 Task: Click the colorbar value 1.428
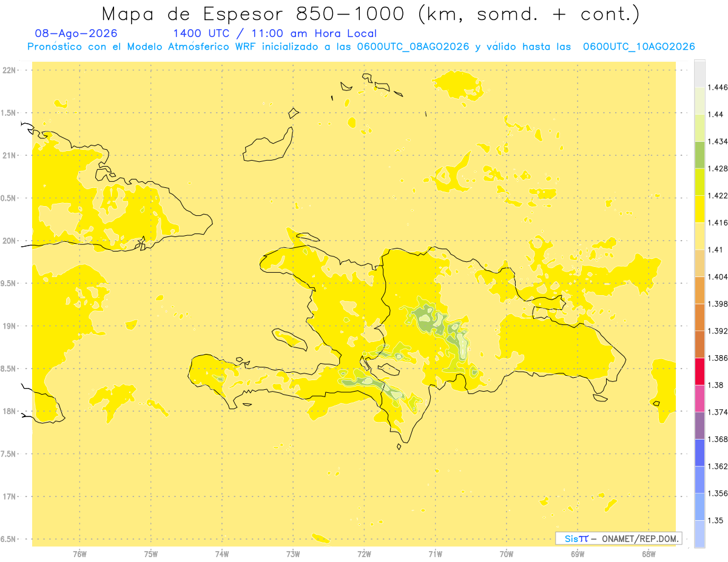tap(717, 169)
